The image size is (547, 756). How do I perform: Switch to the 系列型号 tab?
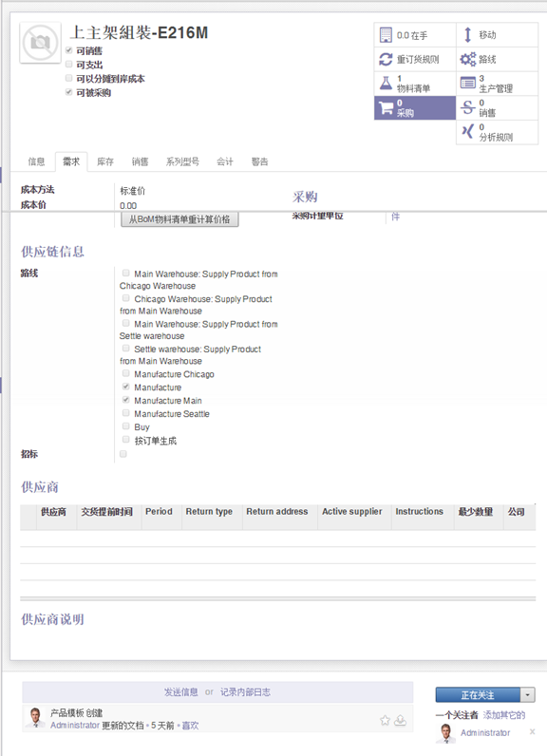click(182, 161)
